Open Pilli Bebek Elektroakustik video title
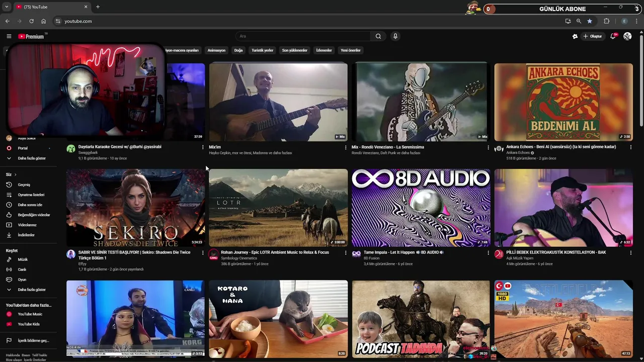This screenshot has width=644, height=362. (556, 252)
